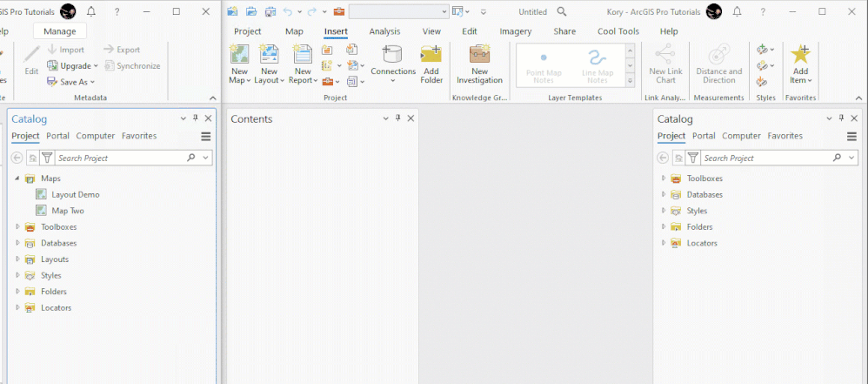Screen dimensions: 868x384
Task: Switch to the Analysis ribbon tab
Action: tap(384, 31)
